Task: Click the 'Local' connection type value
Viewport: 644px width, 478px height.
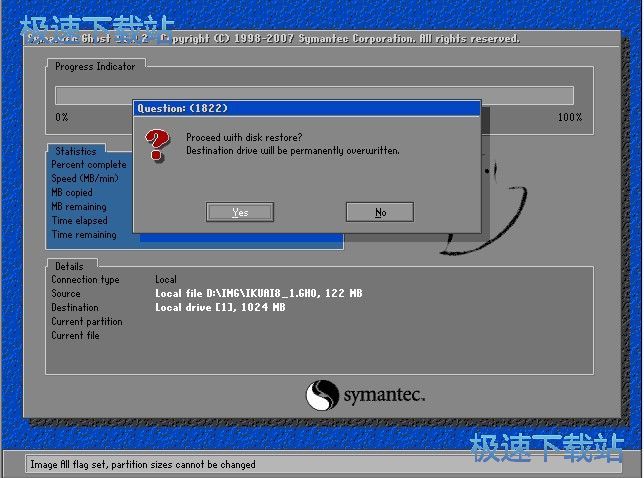Action: [x=166, y=280]
